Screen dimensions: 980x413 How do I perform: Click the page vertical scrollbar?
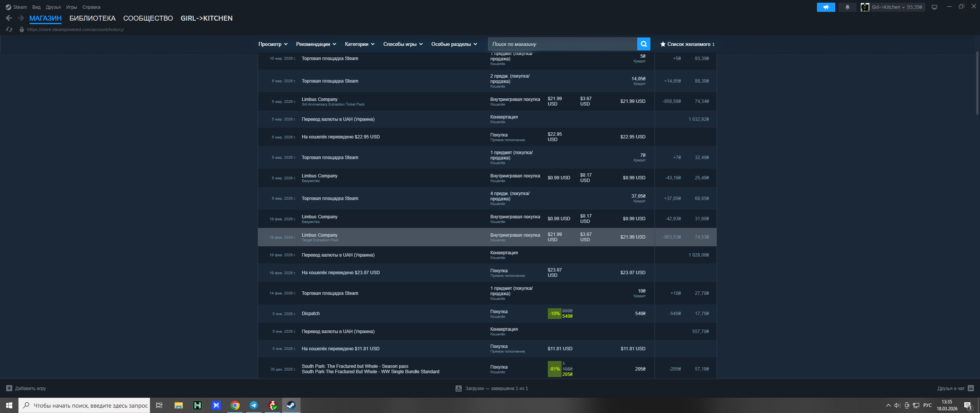pos(977,82)
